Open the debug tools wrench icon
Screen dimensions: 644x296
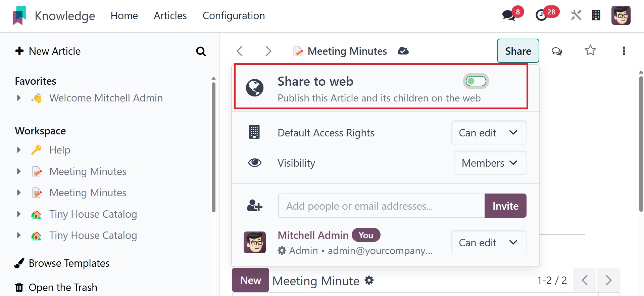coord(576,15)
